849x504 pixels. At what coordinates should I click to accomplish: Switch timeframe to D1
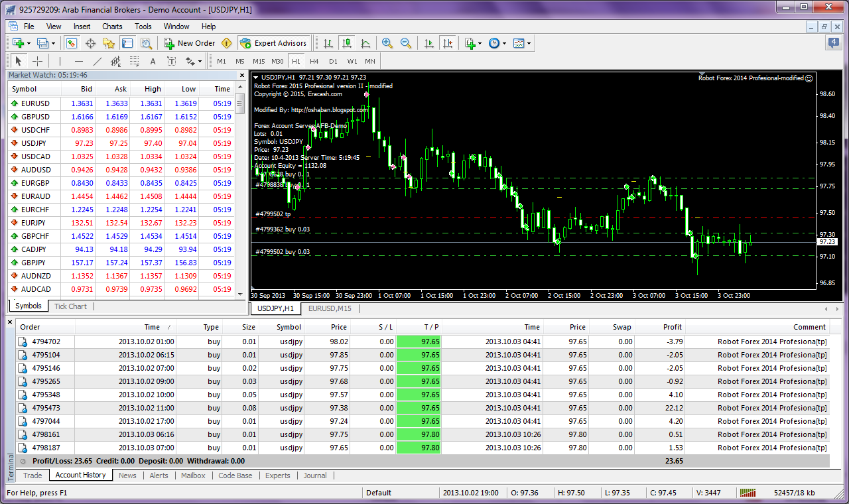pos(333,61)
